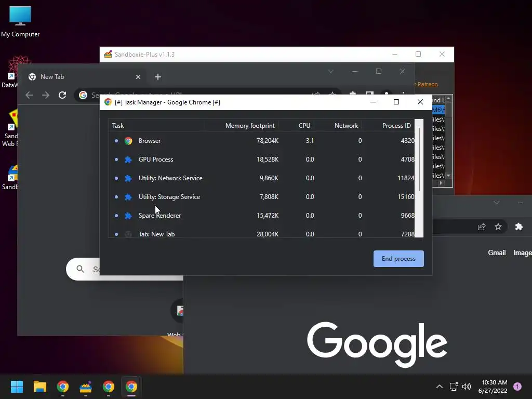Click the Chrome icon in Task Manager title bar
This screenshot has width=532, height=399.
tap(108, 102)
